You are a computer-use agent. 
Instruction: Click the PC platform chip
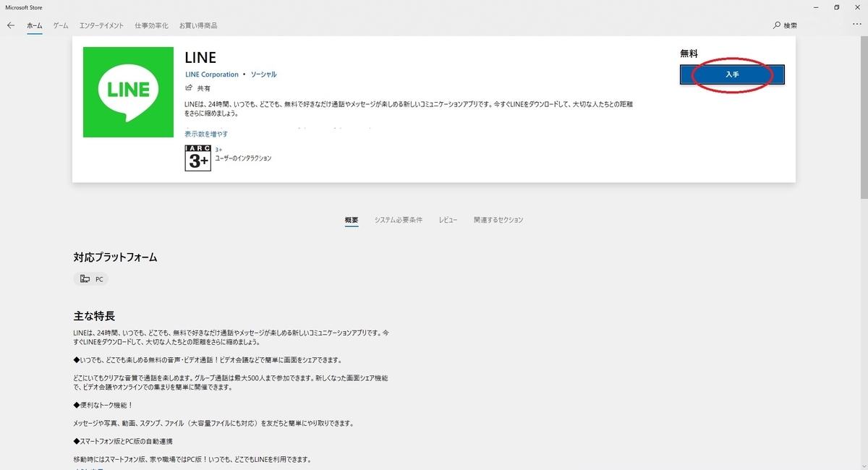point(91,278)
